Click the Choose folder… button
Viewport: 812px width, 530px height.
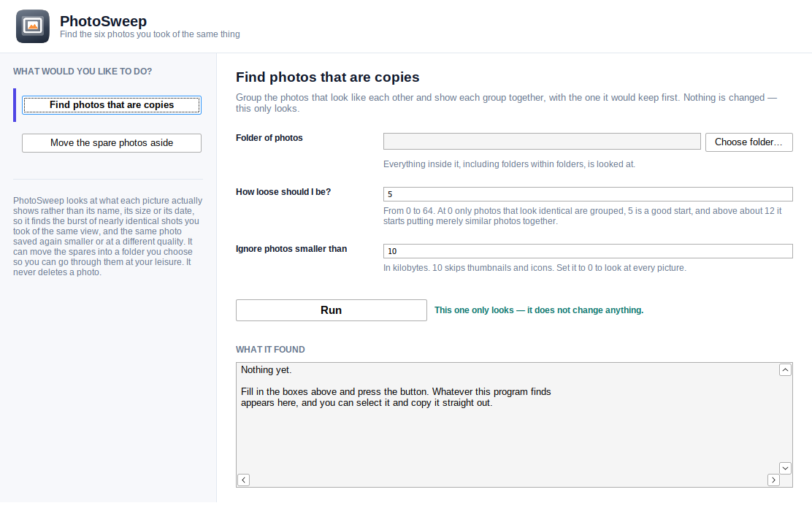(x=748, y=142)
